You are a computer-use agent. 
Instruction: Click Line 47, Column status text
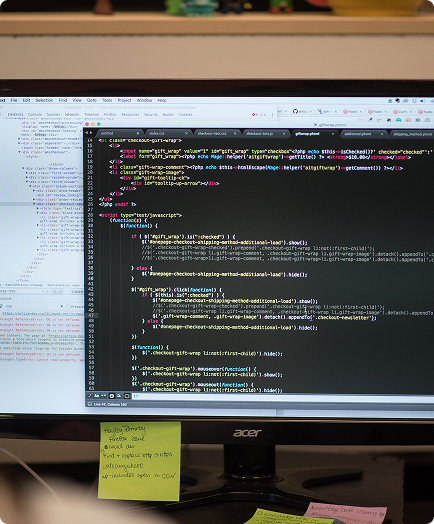tap(110, 404)
